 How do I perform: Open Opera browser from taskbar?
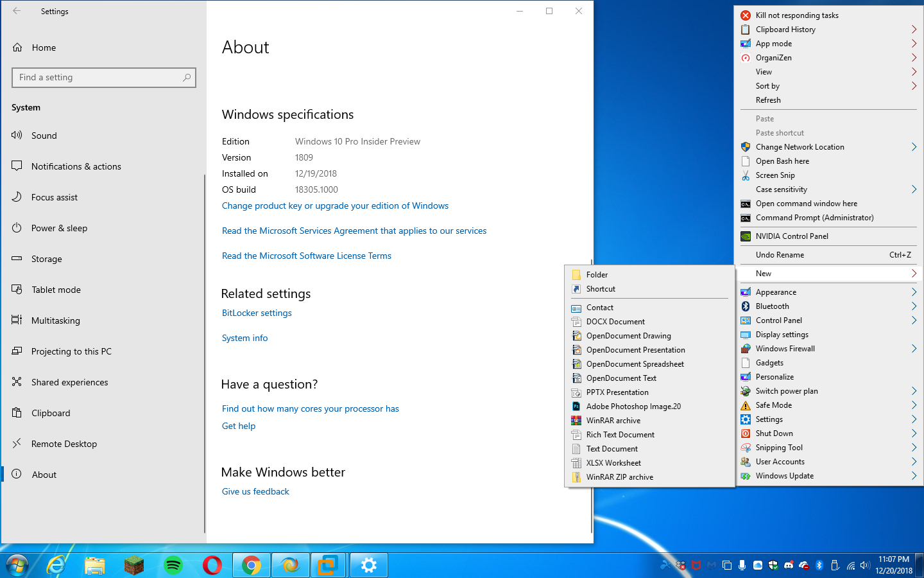[x=212, y=565]
